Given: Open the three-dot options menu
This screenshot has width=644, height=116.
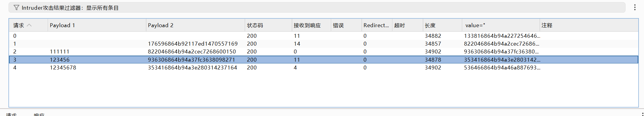Looking at the screenshot, I should click(635, 7).
